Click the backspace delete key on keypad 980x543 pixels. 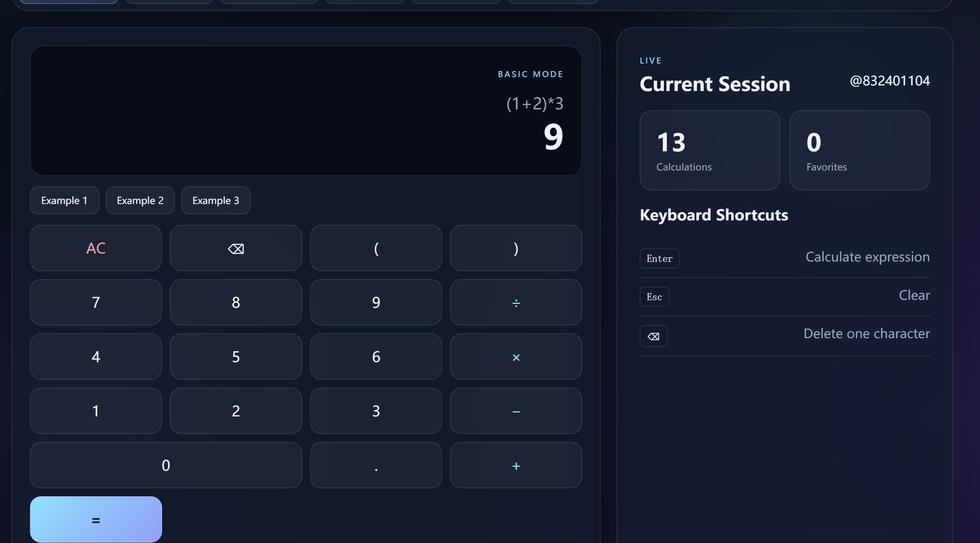coord(236,248)
